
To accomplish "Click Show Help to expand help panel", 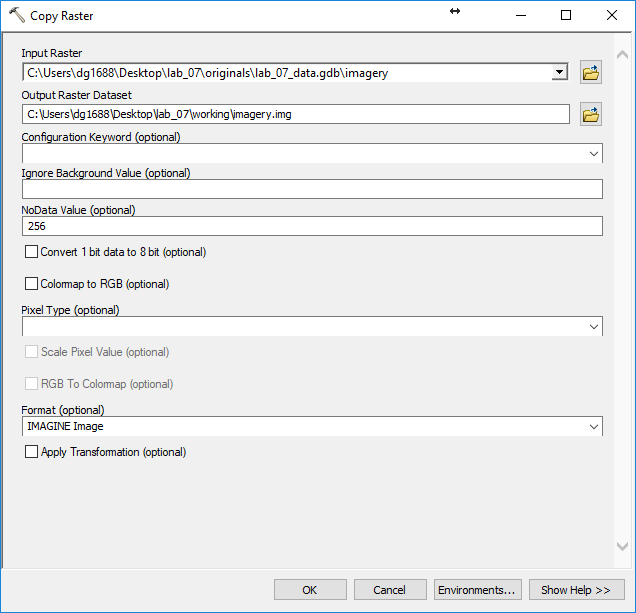I will coord(576,590).
